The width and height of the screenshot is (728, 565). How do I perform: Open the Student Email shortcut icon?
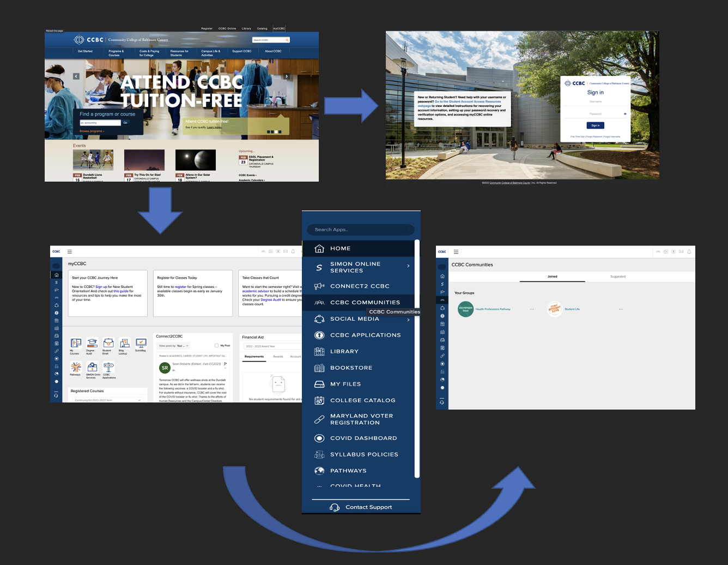coord(108,343)
